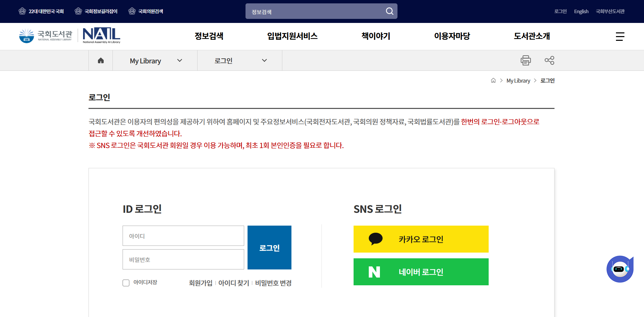The width and height of the screenshot is (644, 317).
Task: Click the Naver N icon
Action: tap(374, 272)
